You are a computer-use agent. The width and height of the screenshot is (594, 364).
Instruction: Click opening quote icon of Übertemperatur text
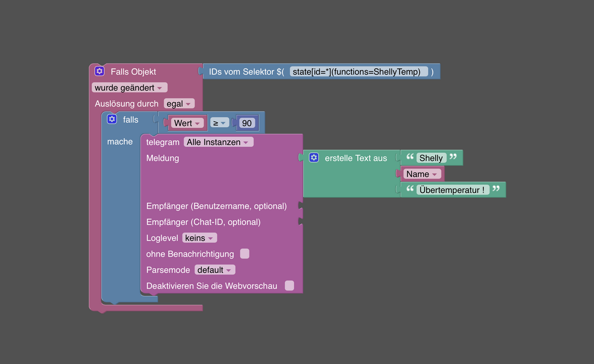click(x=410, y=189)
